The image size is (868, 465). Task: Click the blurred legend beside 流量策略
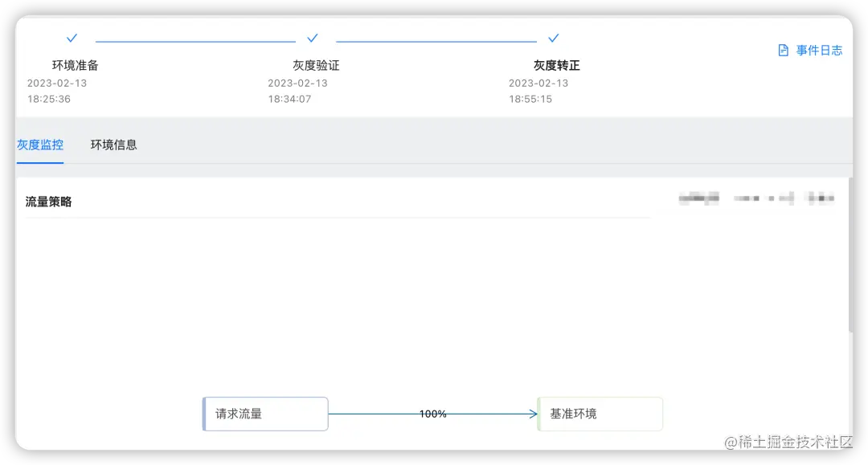755,198
